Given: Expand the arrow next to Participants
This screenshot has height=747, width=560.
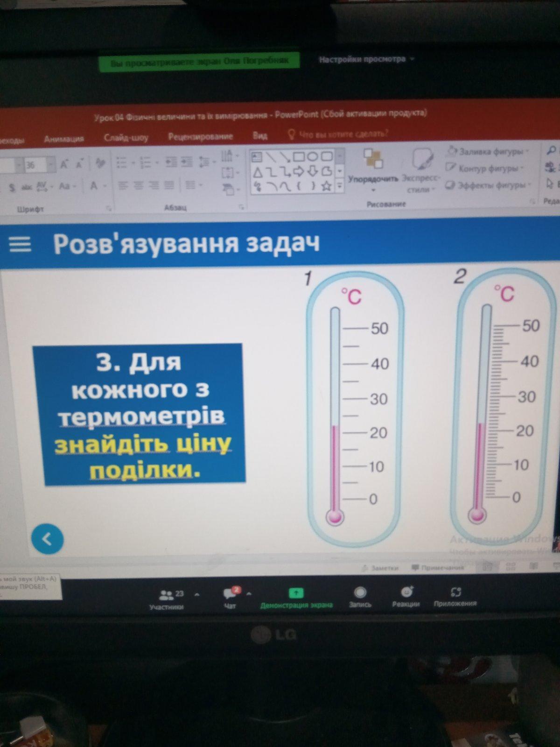Looking at the screenshot, I should [x=197, y=595].
